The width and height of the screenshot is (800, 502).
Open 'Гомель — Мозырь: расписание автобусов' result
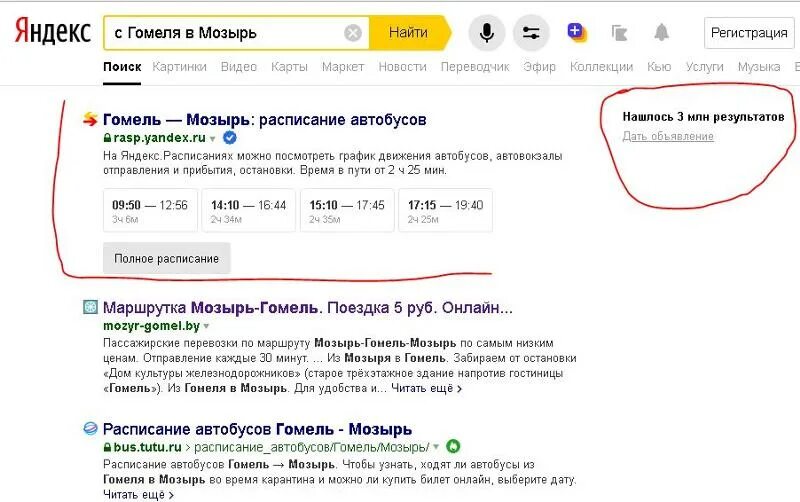coord(264,119)
